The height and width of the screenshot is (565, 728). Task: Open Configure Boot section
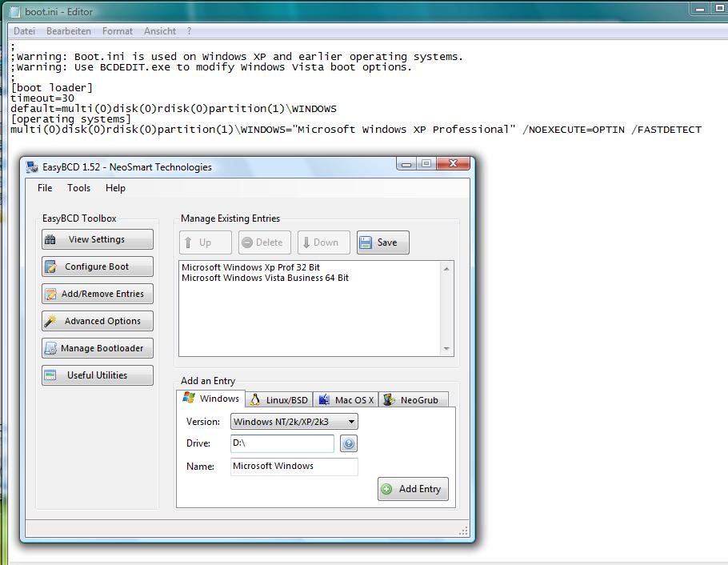pyautogui.click(x=97, y=266)
